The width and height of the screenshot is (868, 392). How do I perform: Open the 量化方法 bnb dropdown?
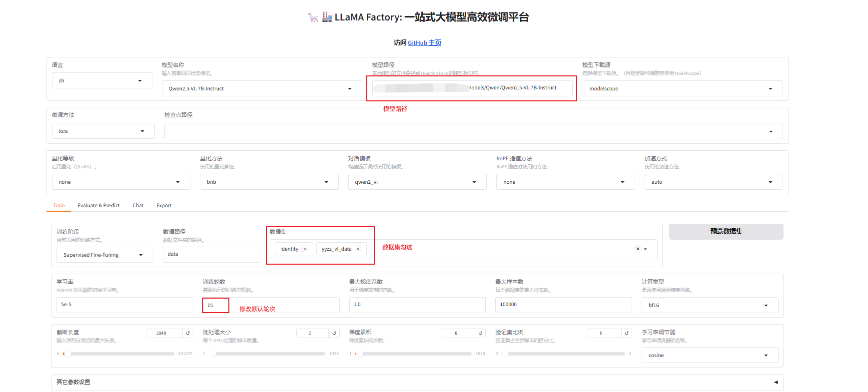[x=269, y=182]
